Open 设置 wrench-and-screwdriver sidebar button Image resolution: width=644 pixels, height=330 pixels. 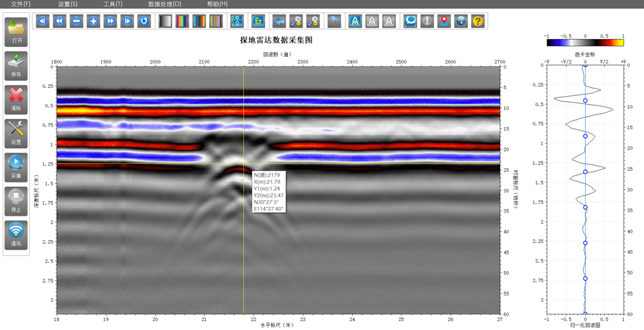[x=16, y=133]
